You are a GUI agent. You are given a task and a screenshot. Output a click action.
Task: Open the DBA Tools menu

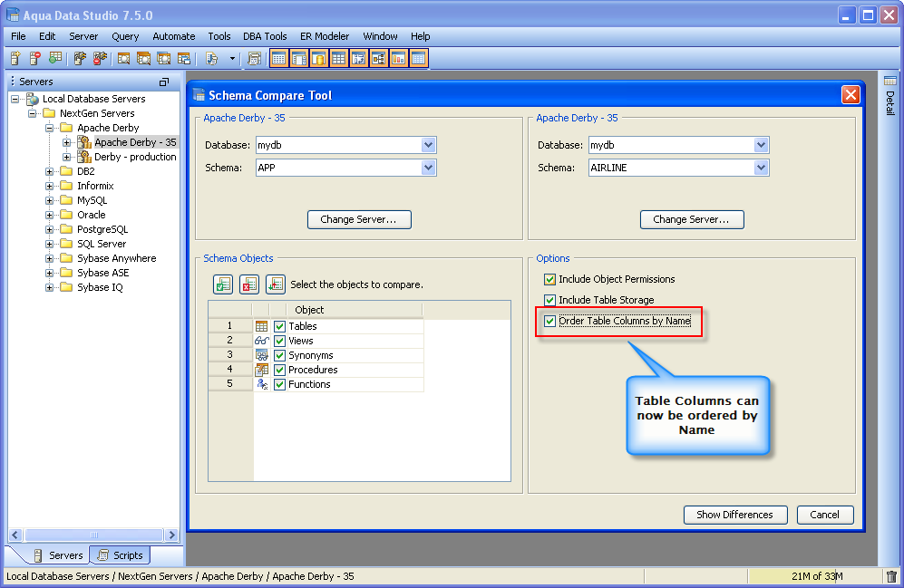coord(265,36)
